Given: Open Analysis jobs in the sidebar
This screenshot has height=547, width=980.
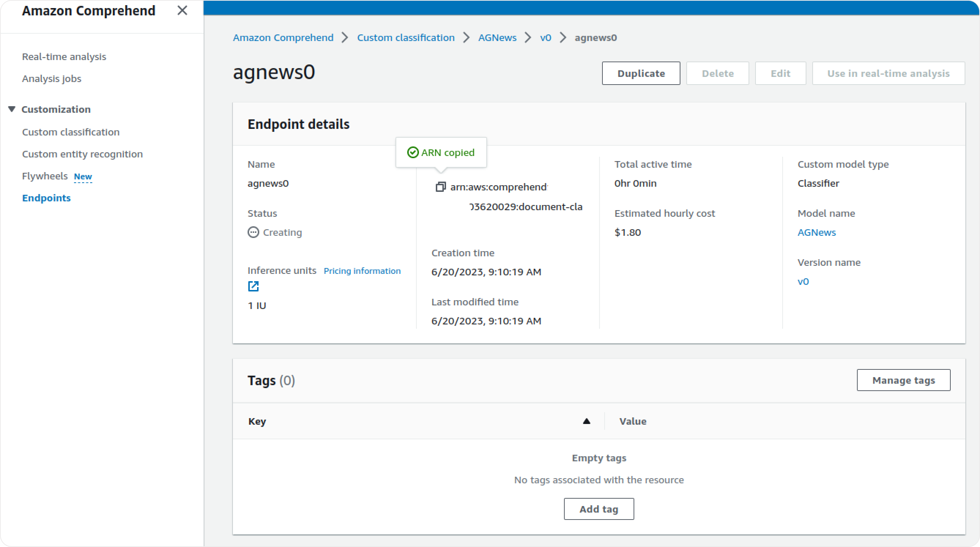Looking at the screenshot, I should [x=51, y=78].
